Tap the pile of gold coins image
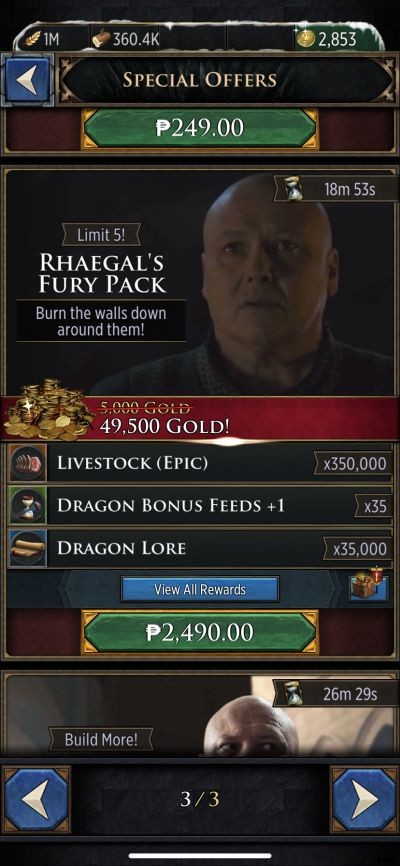The height and width of the screenshot is (866, 400). (x=48, y=410)
